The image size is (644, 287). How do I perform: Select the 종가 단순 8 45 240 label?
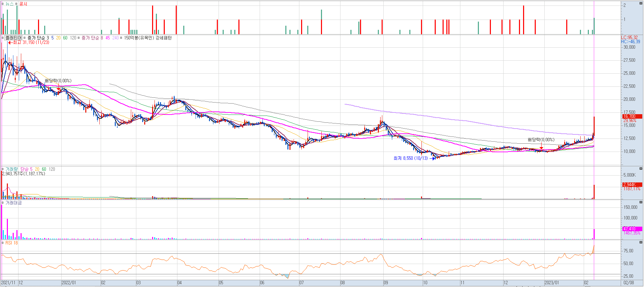(x=100, y=38)
